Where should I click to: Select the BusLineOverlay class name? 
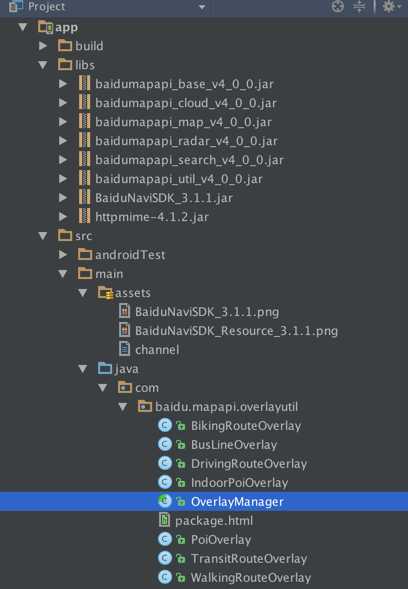(234, 445)
